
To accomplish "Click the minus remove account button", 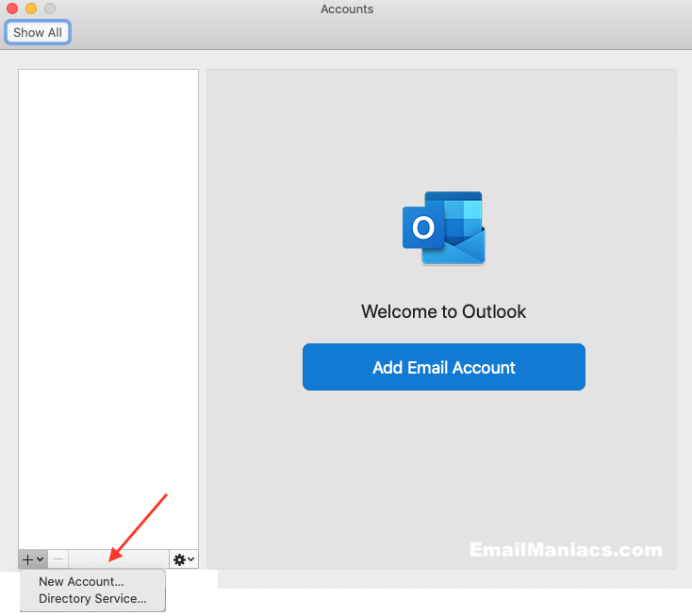I will point(58,559).
